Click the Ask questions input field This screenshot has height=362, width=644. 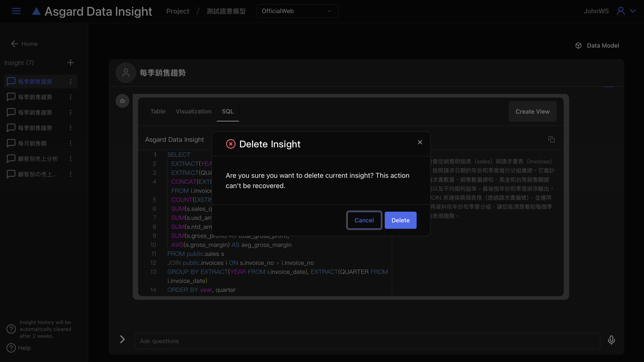point(367,341)
